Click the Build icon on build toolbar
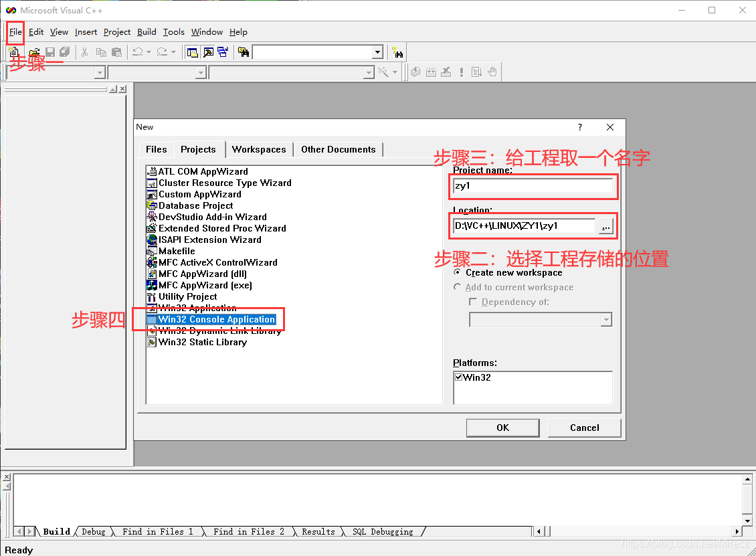This screenshot has width=756, height=556. pos(431,72)
